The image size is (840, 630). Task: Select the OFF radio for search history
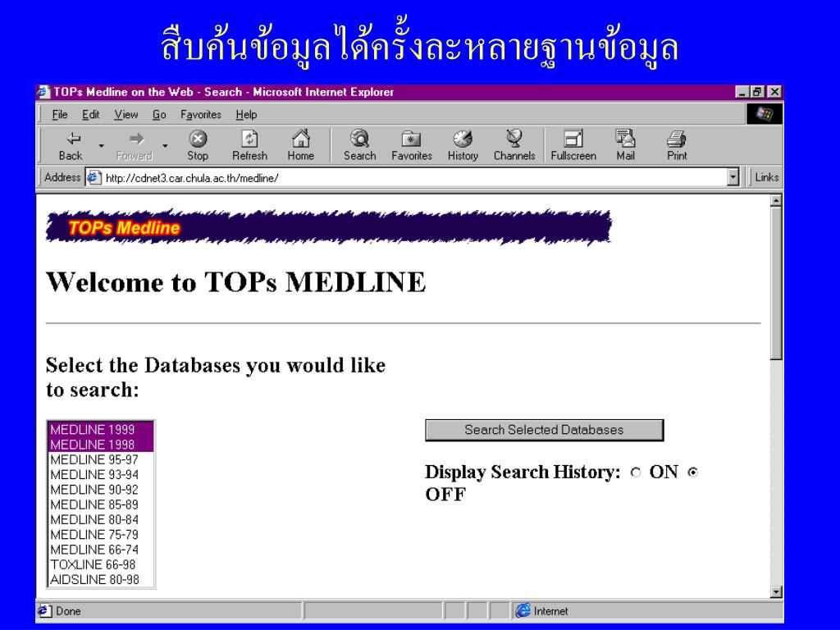click(x=692, y=472)
